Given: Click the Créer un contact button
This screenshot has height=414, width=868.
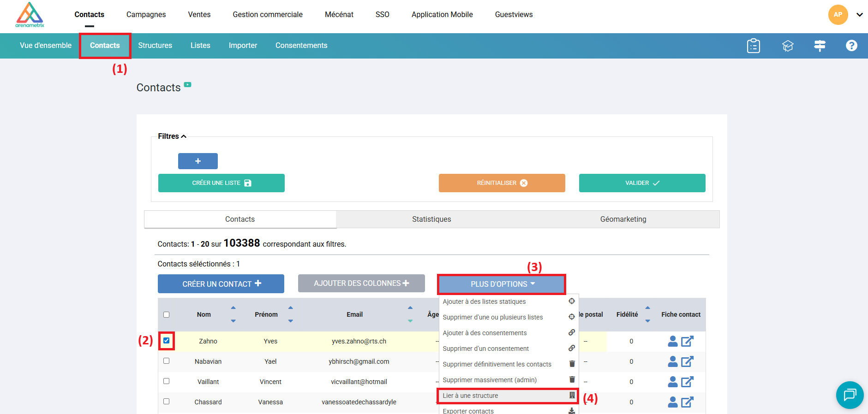Looking at the screenshot, I should pos(221,284).
